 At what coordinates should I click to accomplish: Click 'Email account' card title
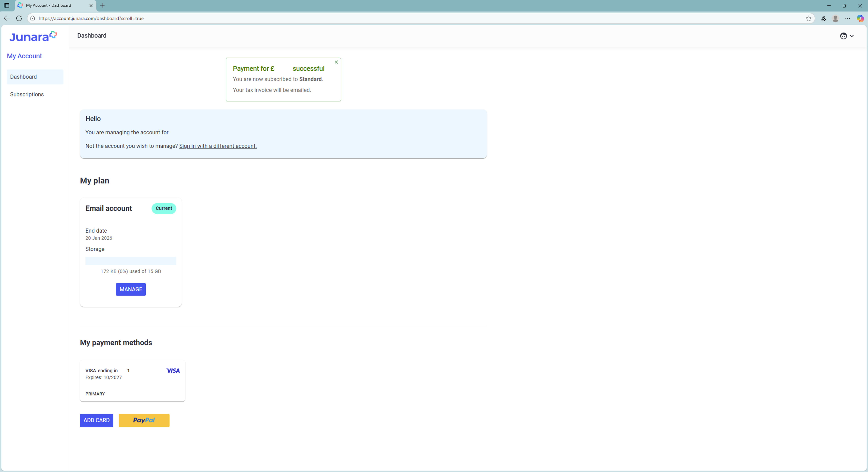click(x=108, y=208)
